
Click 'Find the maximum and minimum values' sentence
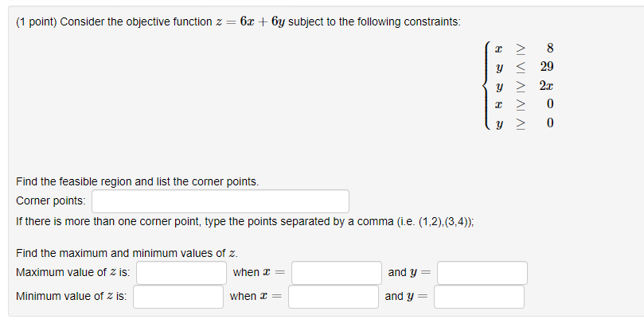(x=127, y=253)
